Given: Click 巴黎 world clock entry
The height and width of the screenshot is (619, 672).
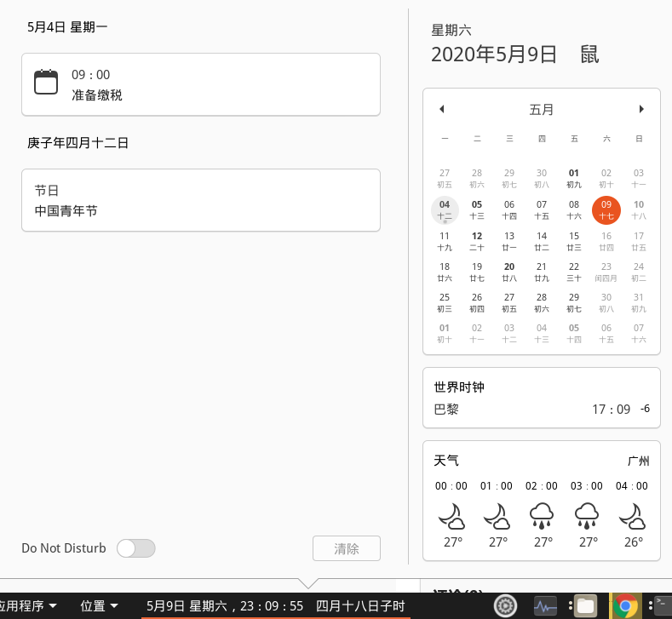Looking at the screenshot, I should (x=542, y=410).
